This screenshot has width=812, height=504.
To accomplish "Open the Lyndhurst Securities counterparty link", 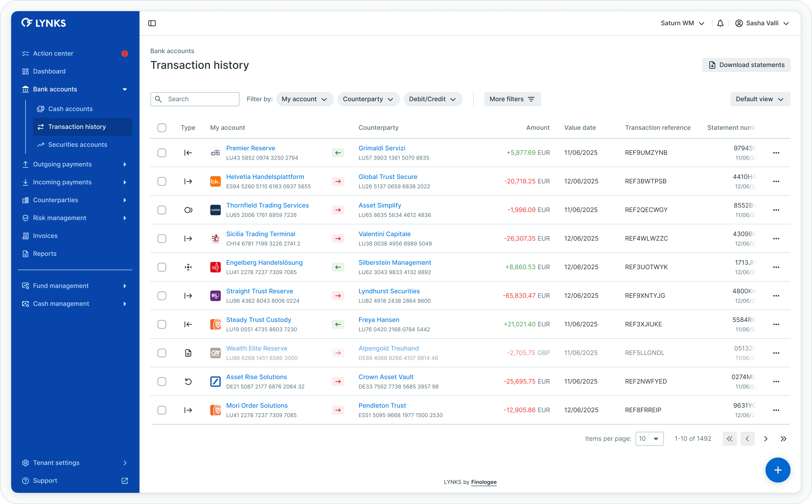I will click(x=389, y=291).
